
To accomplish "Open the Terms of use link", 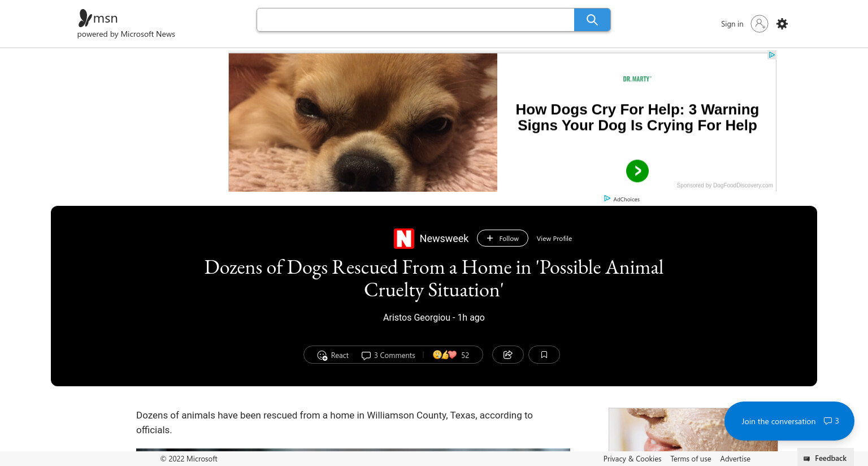I will tap(691, 459).
